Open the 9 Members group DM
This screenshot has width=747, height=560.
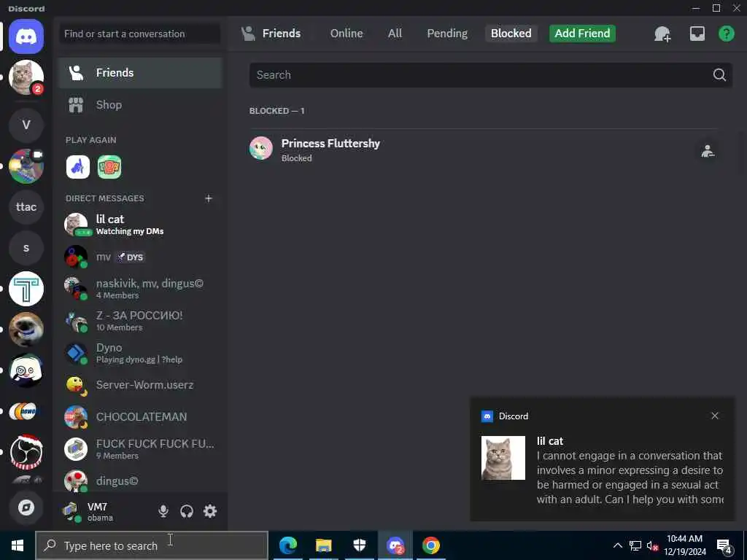(x=141, y=449)
